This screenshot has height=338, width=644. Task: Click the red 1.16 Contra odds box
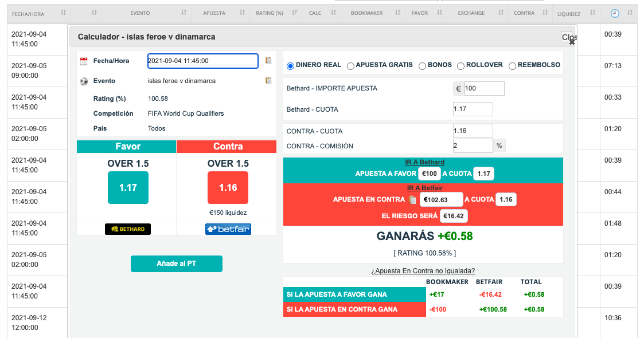[228, 187]
